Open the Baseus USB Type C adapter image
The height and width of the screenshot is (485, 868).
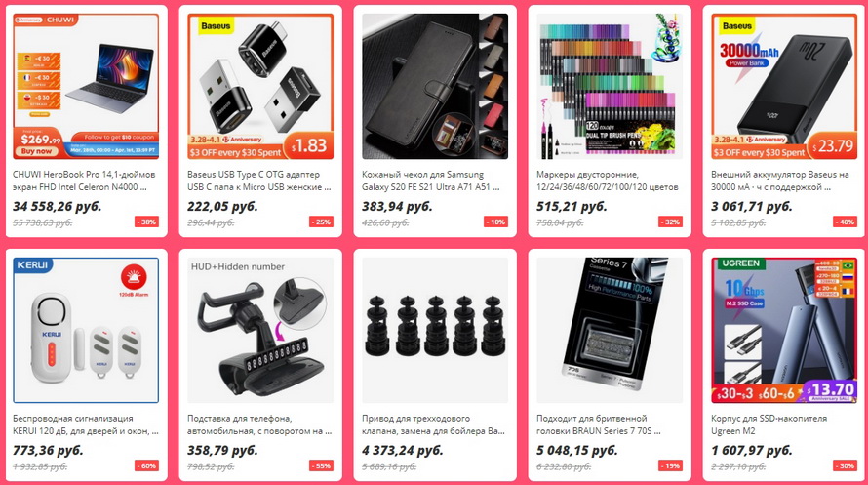(x=260, y=87)
